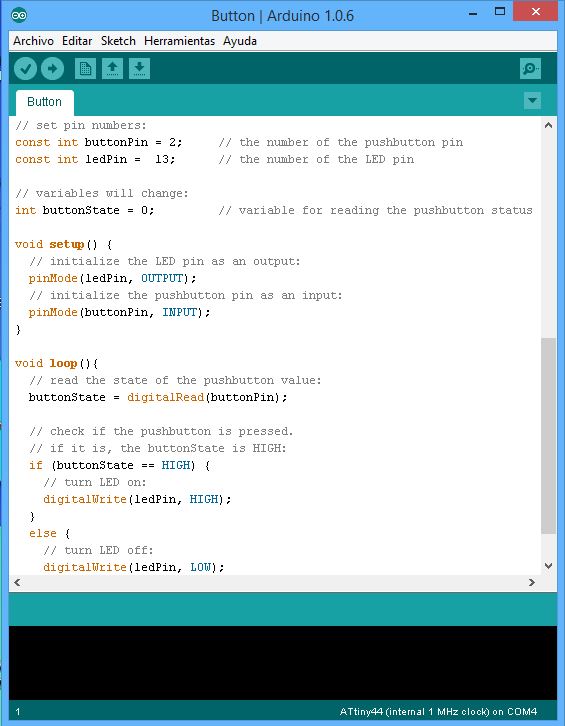Place cursor in the black console area

pos(282,663)
